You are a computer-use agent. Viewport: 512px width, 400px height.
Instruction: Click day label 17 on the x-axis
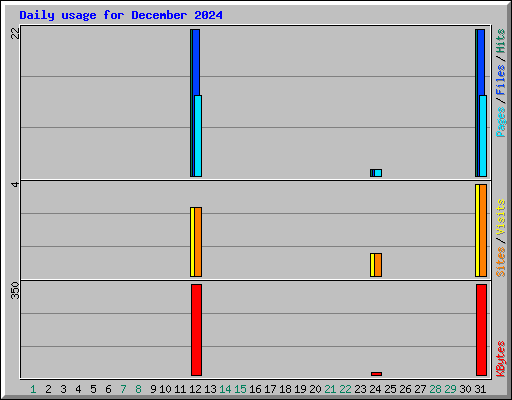pos(270,389)
